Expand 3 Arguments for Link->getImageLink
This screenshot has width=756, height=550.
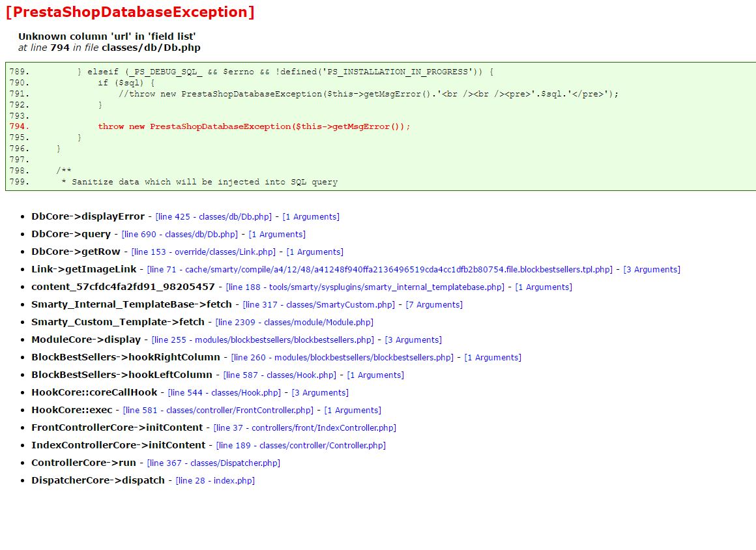tap(652, 269)
